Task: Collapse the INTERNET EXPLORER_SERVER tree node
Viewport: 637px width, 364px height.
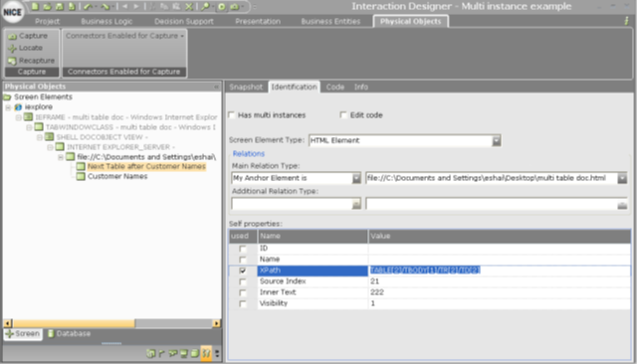Action: (x=51, y=147)
